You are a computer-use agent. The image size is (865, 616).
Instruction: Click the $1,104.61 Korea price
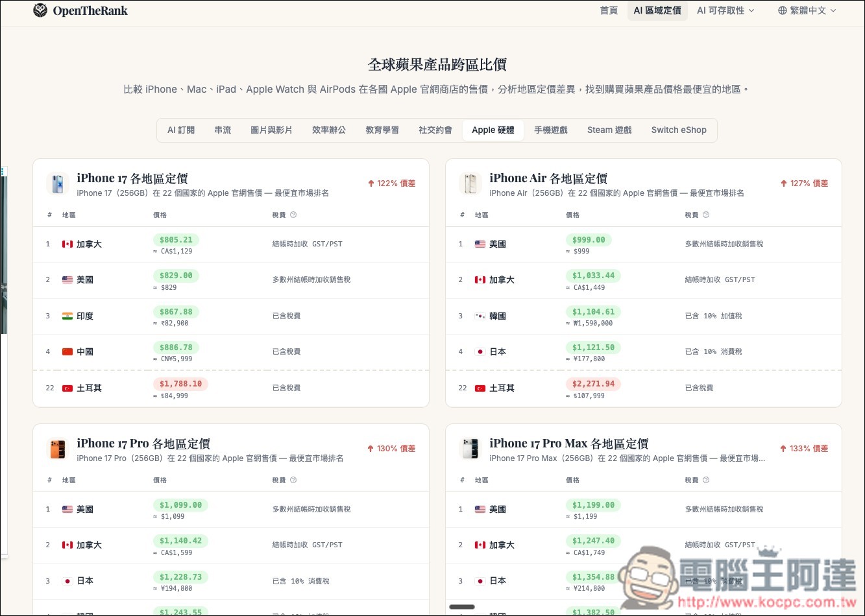(593, 312)
